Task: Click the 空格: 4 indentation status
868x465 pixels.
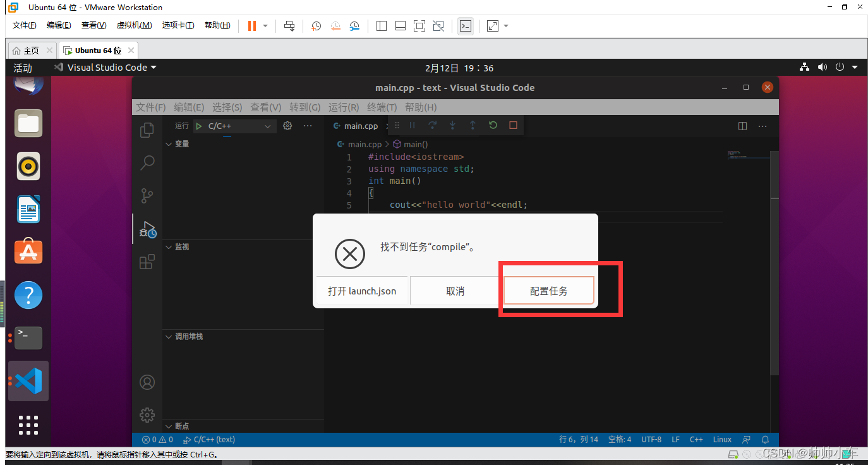Action: (x=620, y=440)
